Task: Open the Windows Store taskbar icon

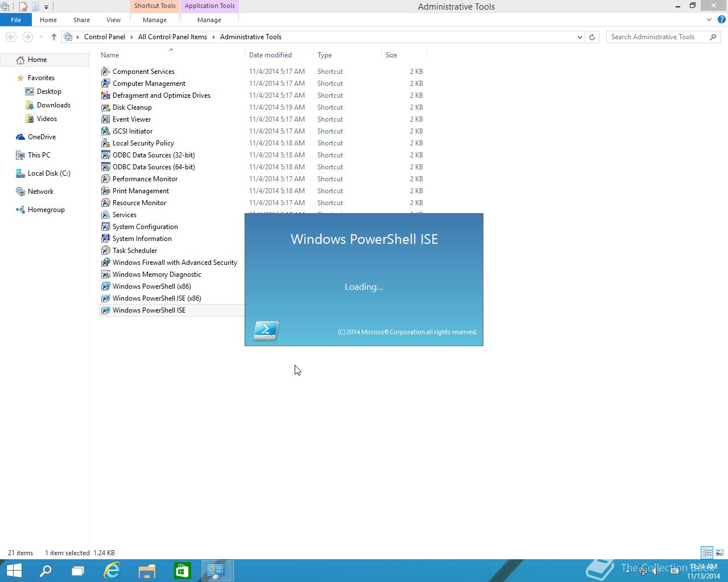Action: pos(182,571)
